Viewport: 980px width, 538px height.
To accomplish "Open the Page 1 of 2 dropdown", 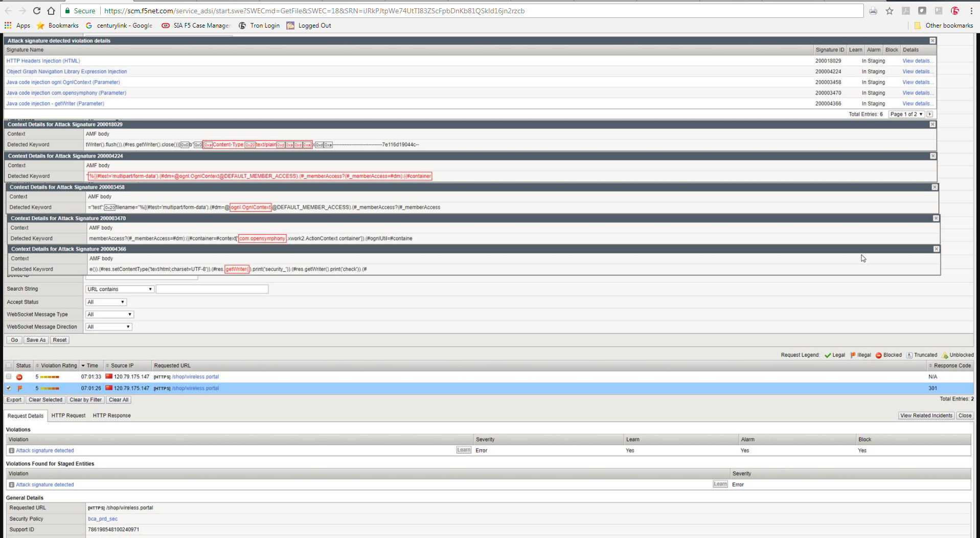I will (906, 114).
